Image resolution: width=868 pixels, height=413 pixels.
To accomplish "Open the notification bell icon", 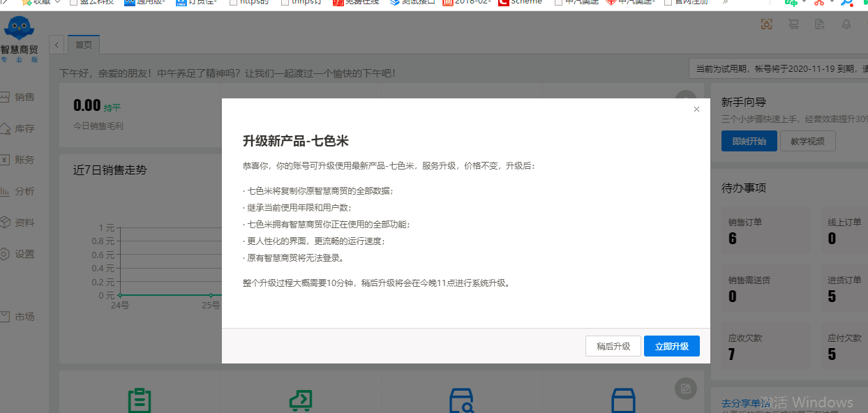I will click(x=846, y=24).
